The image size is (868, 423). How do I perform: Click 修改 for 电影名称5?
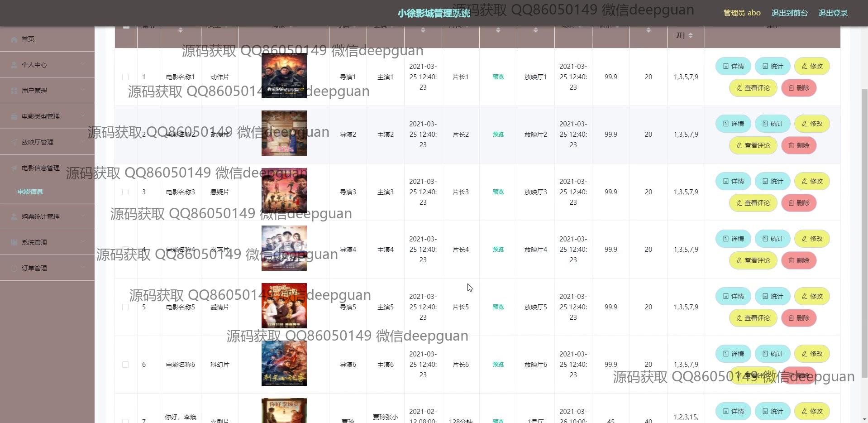coord(812,296)
